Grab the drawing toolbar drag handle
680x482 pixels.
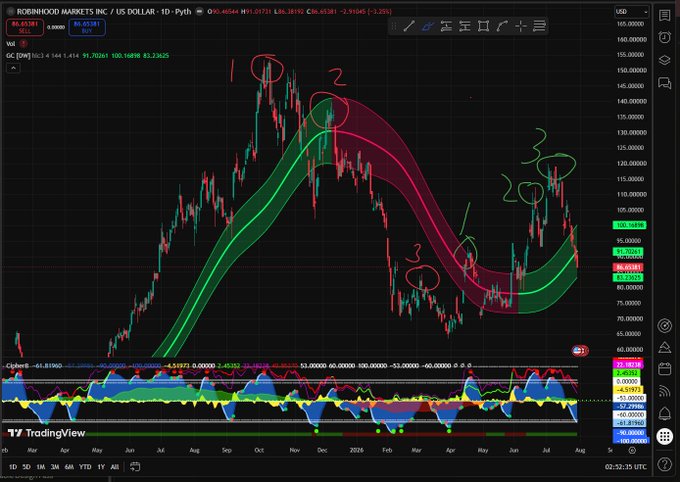click(x=394, y=26)
